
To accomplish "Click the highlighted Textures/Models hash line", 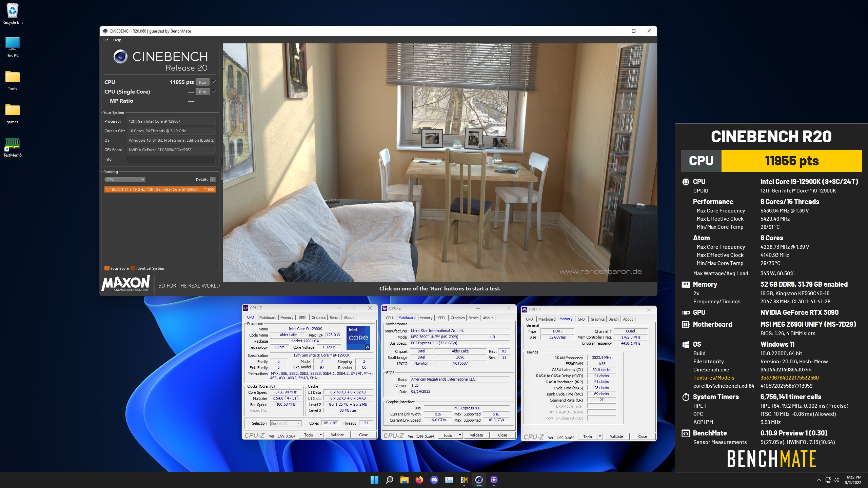I will coord(756,378).
